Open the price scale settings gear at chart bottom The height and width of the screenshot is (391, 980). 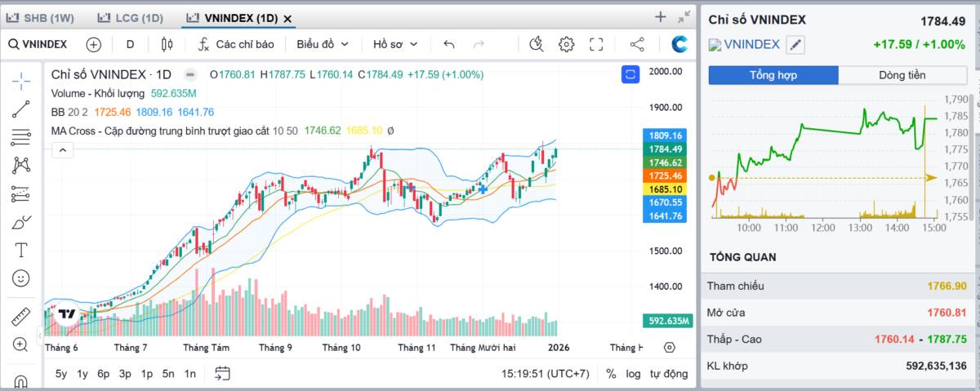(x=670, y=347)
